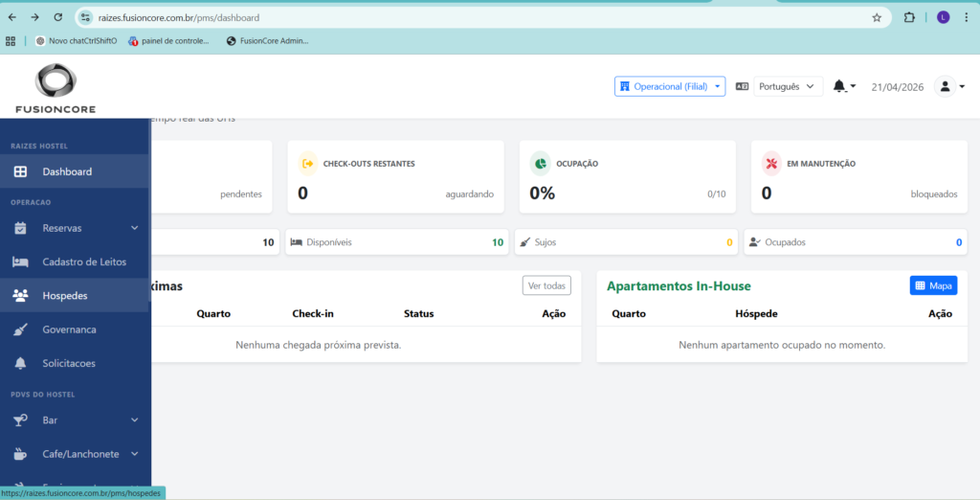
Task: Click the building icon in Operacional button
Action: click(x=624, y=86)
